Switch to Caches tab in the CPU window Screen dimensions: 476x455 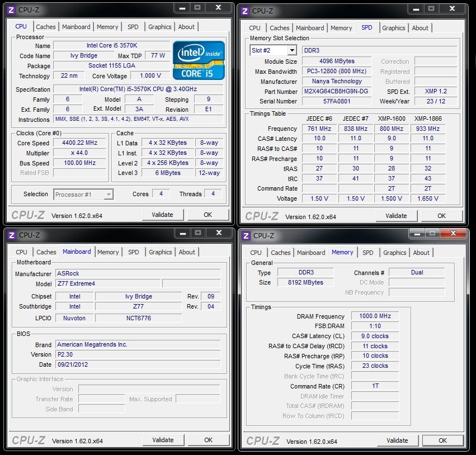[x=45, y=27]
